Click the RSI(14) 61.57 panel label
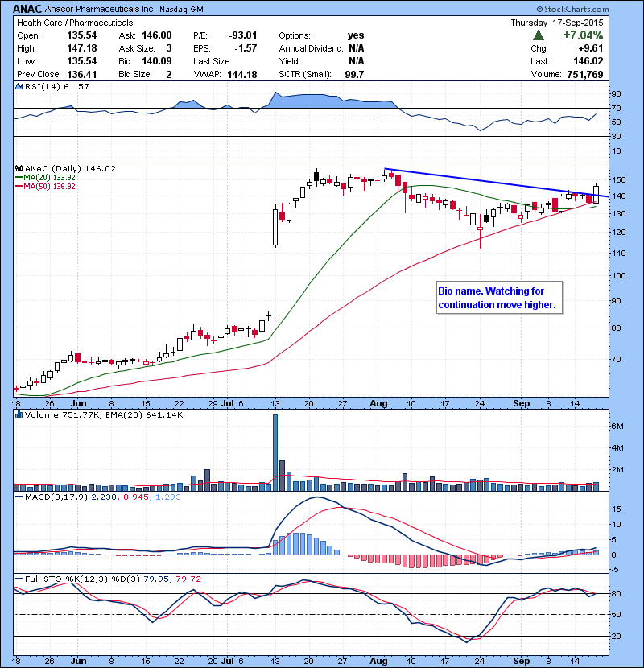 (56, 86)
